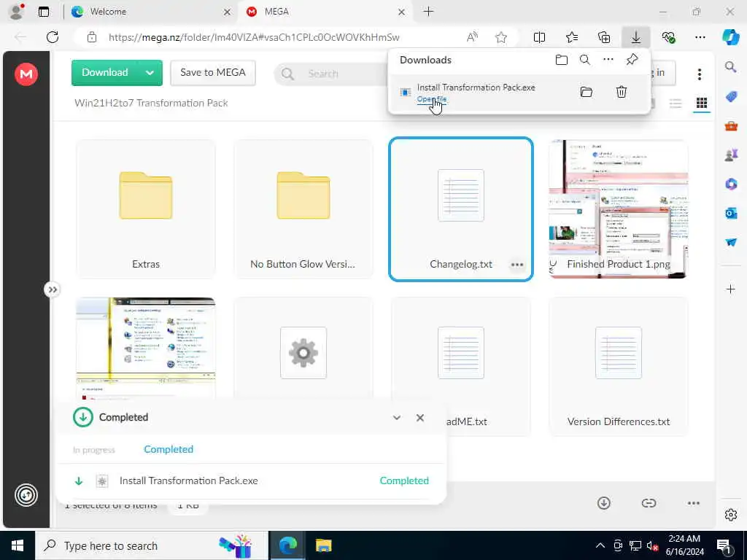Open Windows Start menu
This screenshot has width=747, height=560.
tap(18, 545)
